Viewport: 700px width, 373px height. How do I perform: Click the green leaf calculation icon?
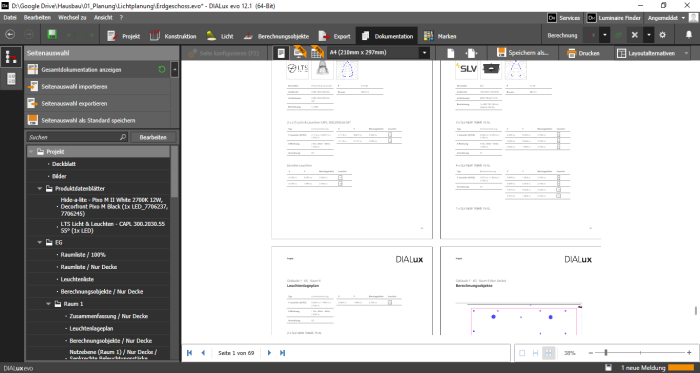pyautogui.click(x=618, y=35)
